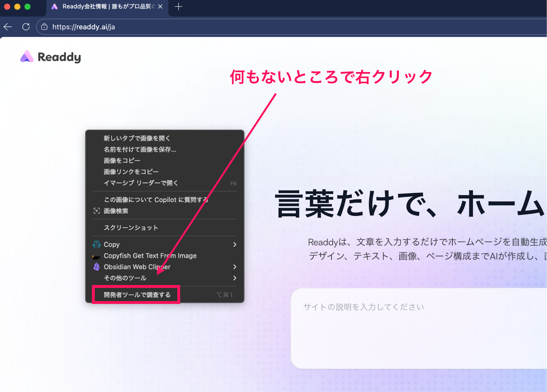Screen dimensions: 547x392
Task: Expand the Copy submenu chevron
Action: point(235,244)
